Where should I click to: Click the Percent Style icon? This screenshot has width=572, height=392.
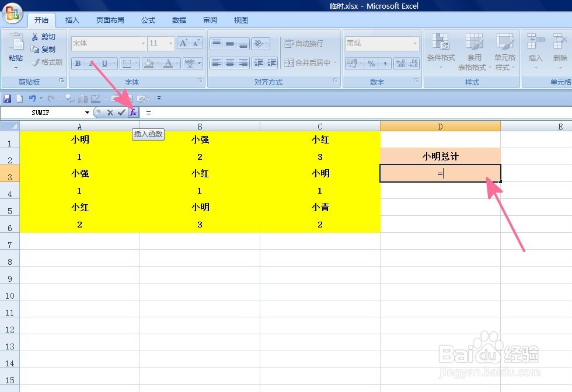point(371,64)
